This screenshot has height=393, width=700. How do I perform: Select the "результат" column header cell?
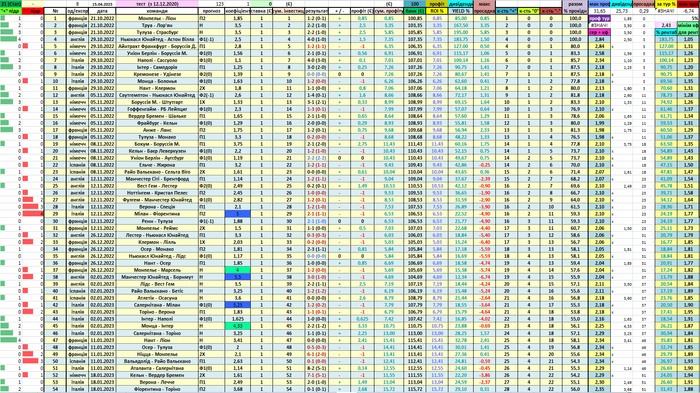coord(317,11)
